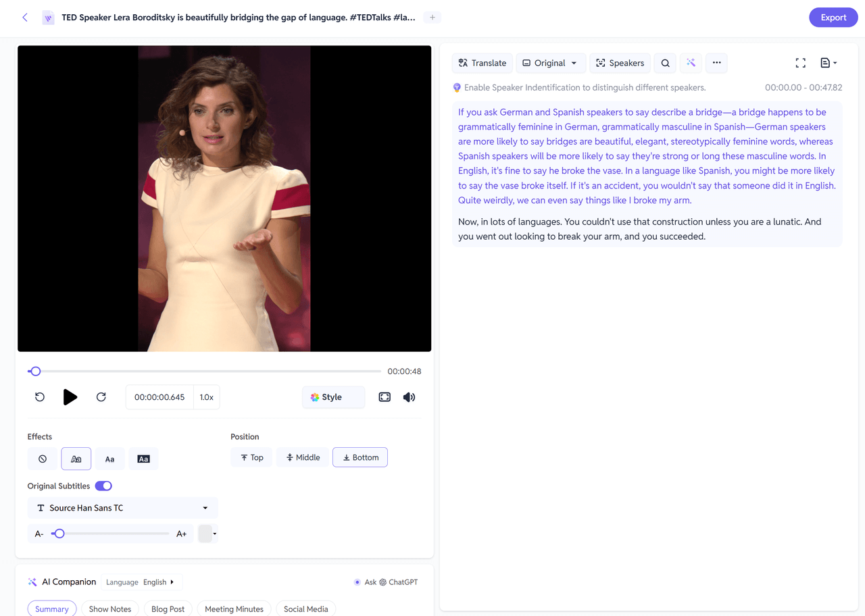
Task: Open the Blog Post tab
Action: tap(168, 609)
